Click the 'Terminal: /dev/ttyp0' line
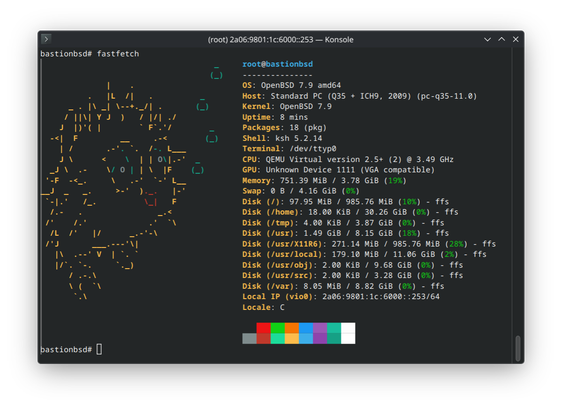Screen dimensions: 562x409 pos(289,149)
